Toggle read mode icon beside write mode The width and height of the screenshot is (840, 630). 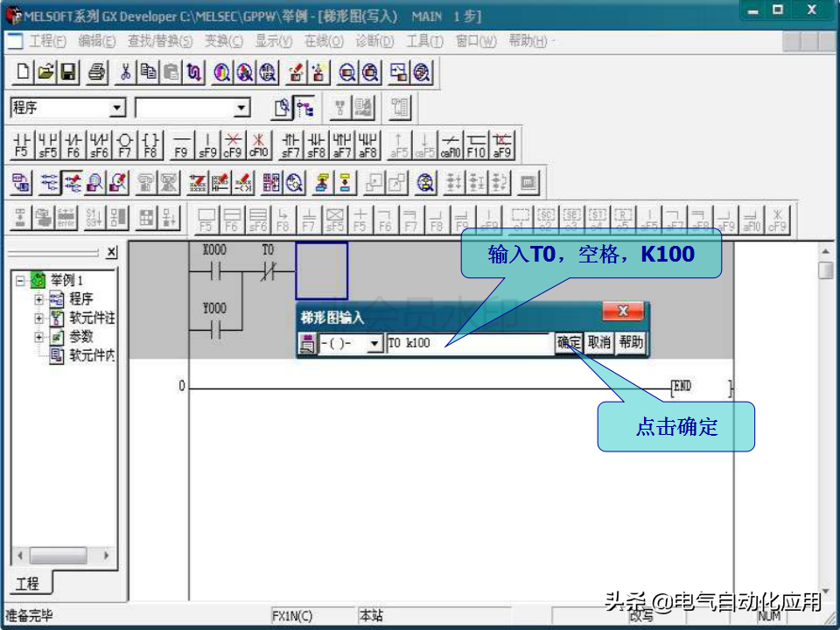[x=49, y=183]
